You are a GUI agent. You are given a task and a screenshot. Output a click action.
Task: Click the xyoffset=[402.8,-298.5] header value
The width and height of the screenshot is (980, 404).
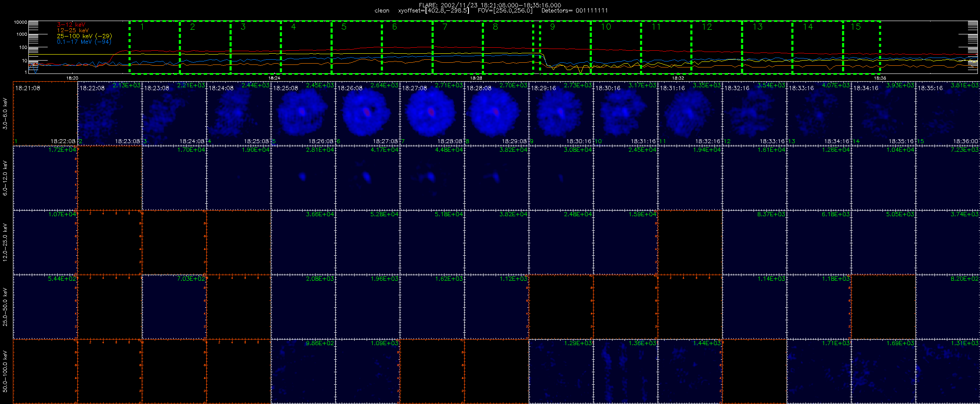[x=433, y=10]
